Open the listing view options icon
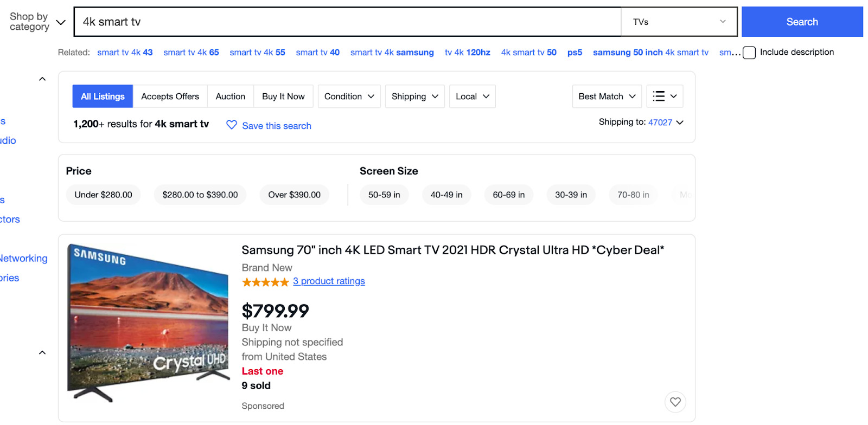Screen dimensions: 868x425 (664, 96)
